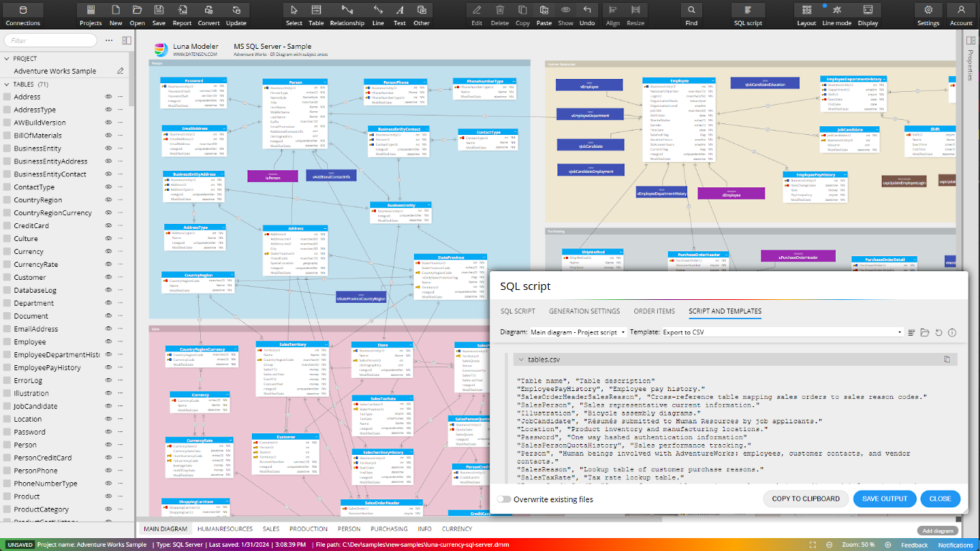Open the HUMANRESOURCES diagram tab
980x551 pixels.
point(225,529)
